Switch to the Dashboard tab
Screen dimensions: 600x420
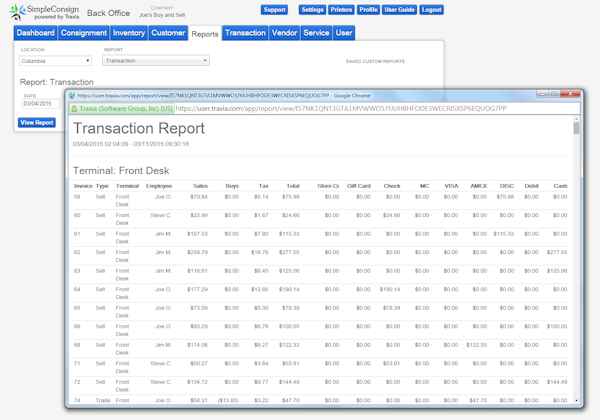pyautogui.click(x=36, y=33)
